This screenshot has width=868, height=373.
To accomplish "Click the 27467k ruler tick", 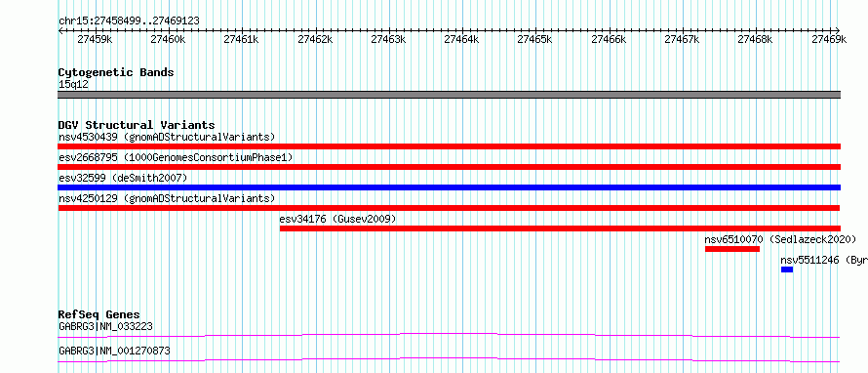I will pos(682,39).
